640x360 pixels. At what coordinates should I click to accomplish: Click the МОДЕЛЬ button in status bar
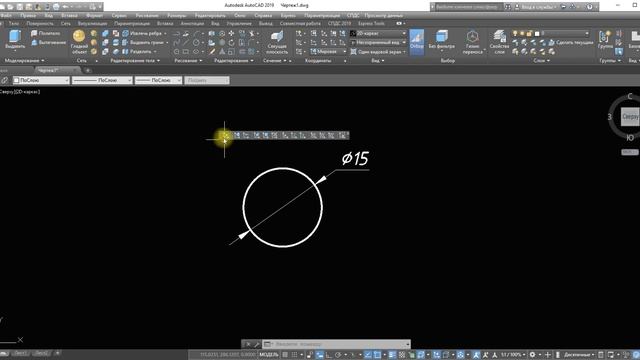pos(269,355)
